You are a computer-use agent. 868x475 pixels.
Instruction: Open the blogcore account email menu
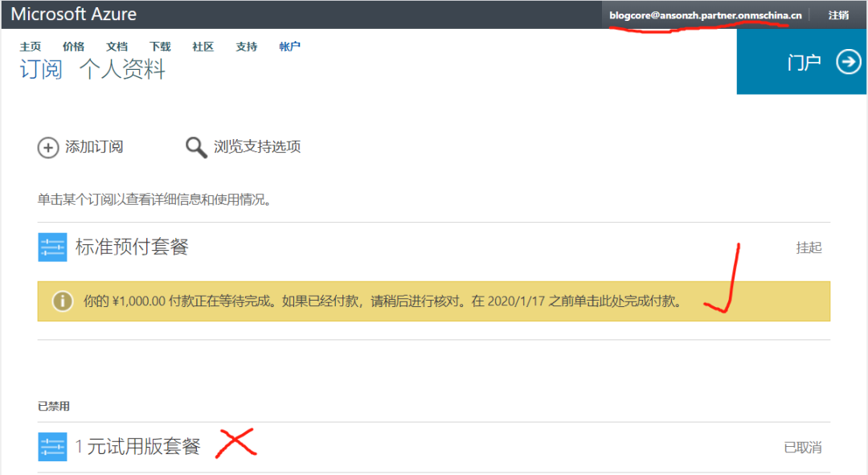[706, 15]
